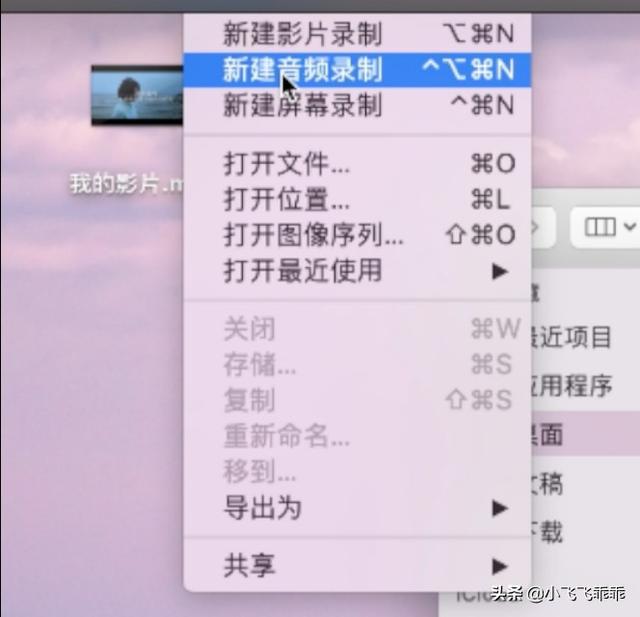Select 最近项目 in Finder sidebar
The height and width of the screenshot is (617, 640).
(571, 337)
